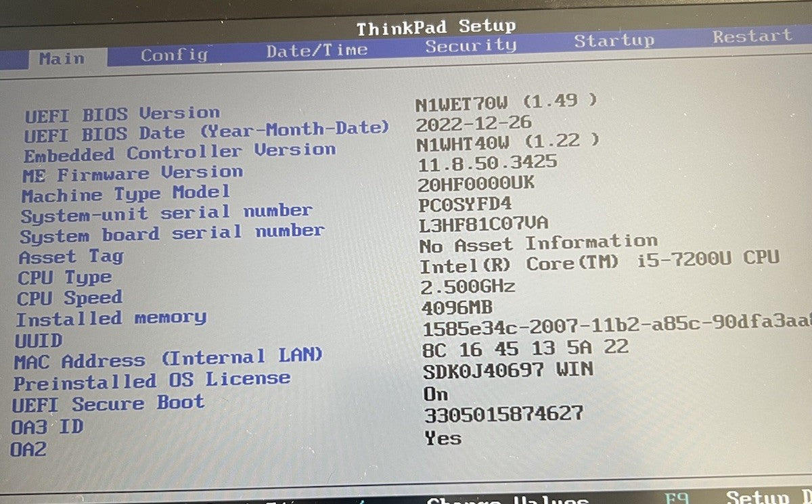
Task: Switch to the Config tab
Action: point(174,55)
